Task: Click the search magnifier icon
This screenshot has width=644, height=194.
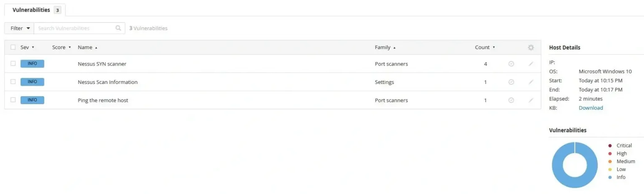Action: point(118,29)
